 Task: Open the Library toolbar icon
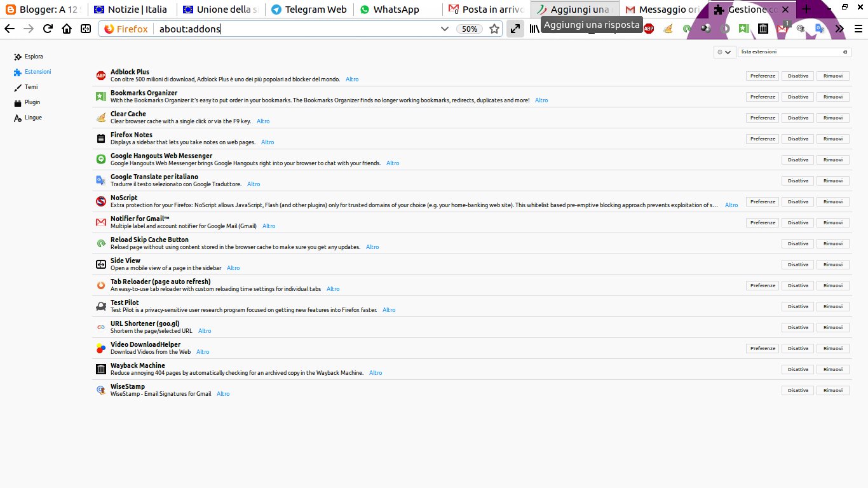[x=534, y=29]
